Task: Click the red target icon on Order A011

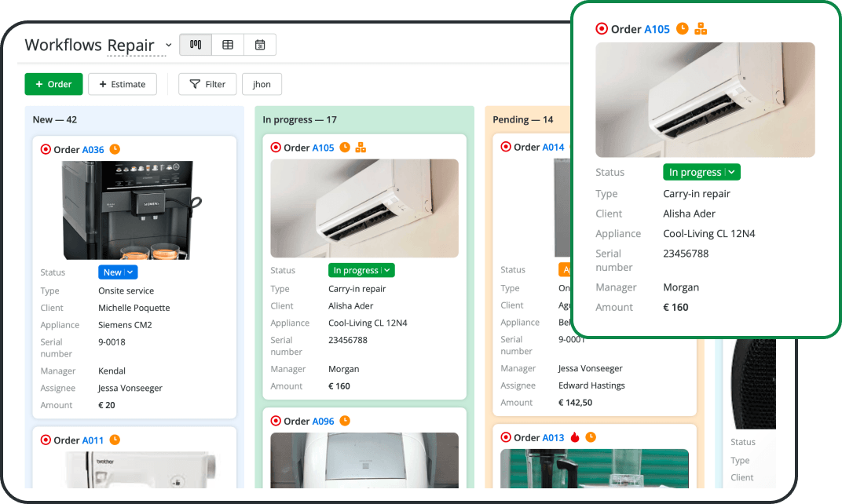Action: [46, 440]
